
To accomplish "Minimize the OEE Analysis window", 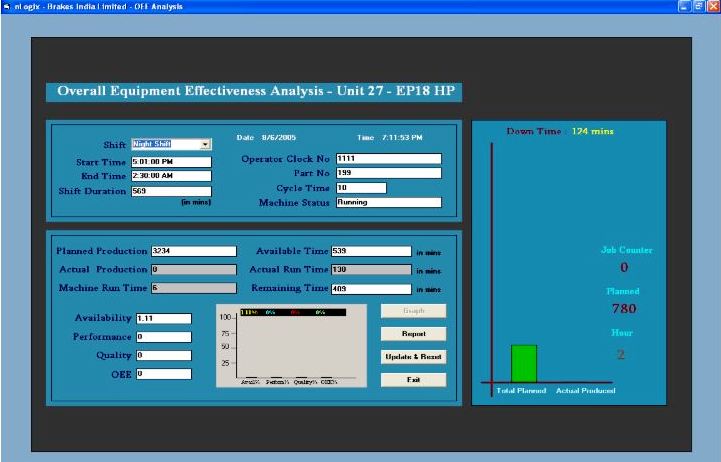I will [x=684, y=6].
